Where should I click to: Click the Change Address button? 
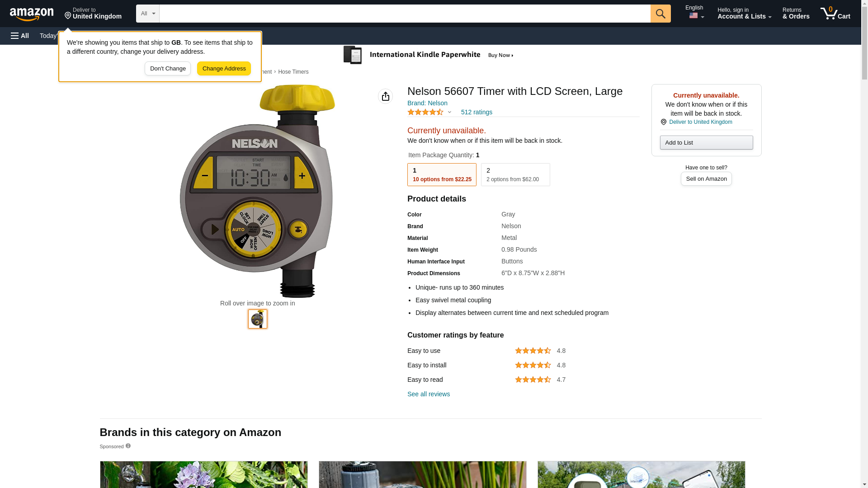[224, 69]
